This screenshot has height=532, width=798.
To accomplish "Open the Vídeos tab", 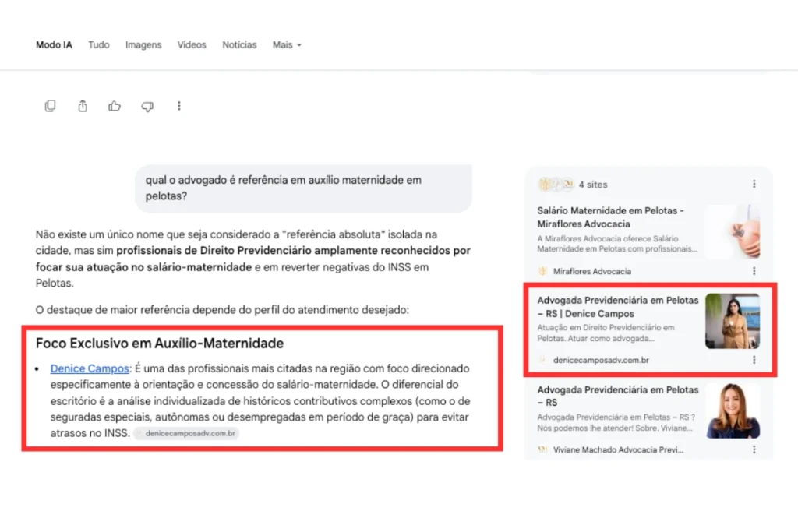I will 192,44.
